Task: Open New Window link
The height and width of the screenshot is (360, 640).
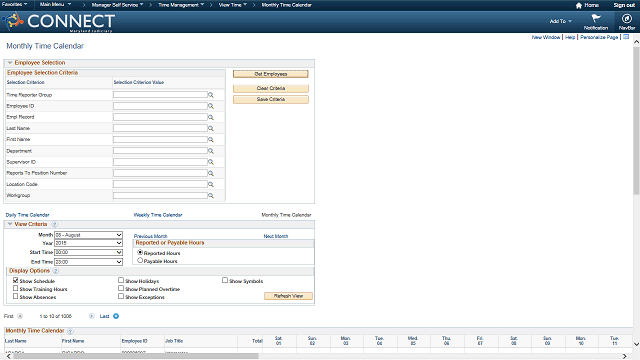Action: pyautogui.click(x=546, y=37)
